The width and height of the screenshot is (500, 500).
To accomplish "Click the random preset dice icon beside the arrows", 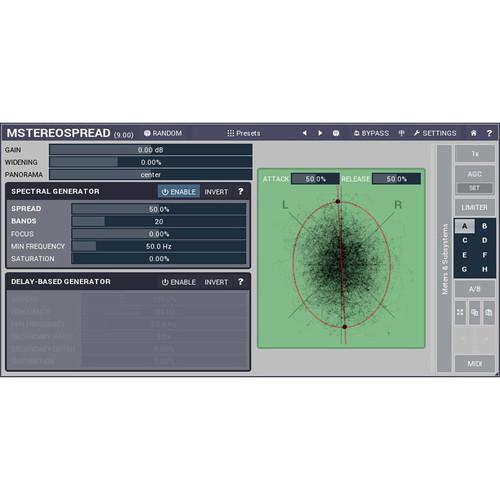I will tap(336, 133).
